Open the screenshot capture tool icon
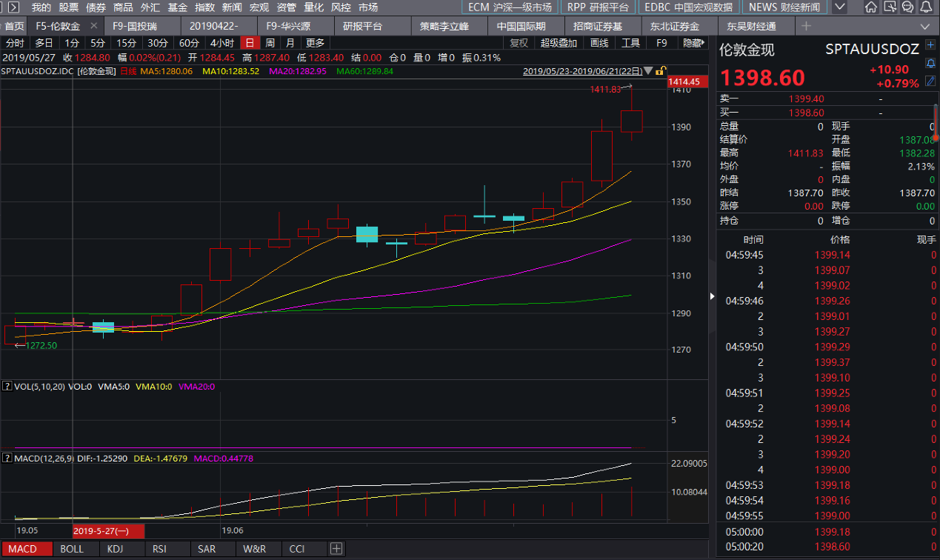940x560 pixels. [890, 7]
